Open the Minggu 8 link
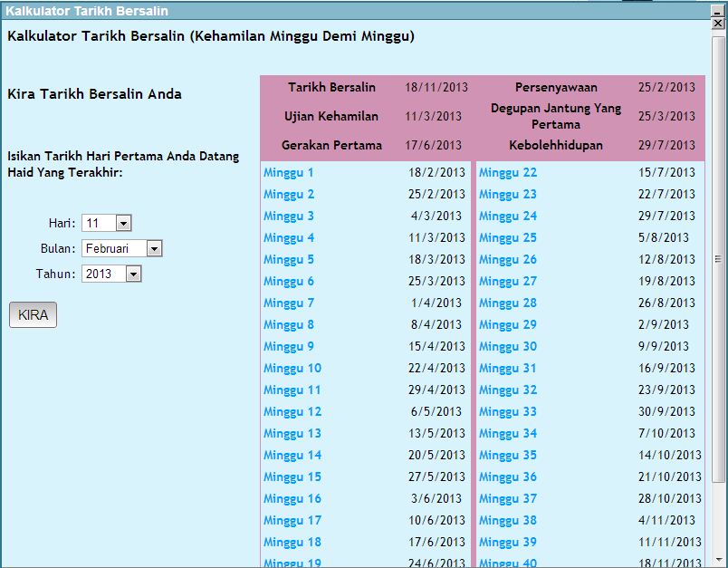 click(289, 324)
